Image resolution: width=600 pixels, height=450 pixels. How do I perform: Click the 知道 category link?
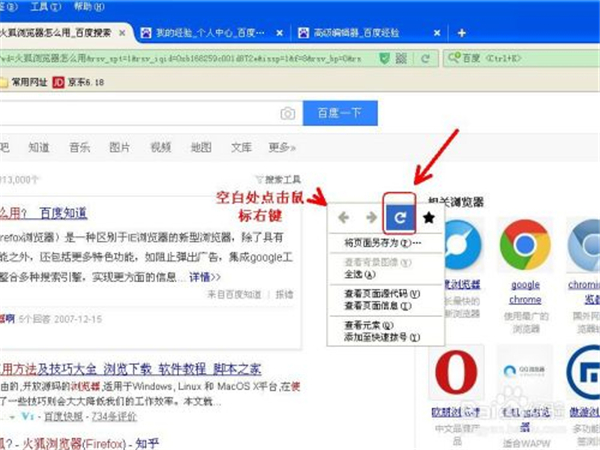click(x=39, y=147)
